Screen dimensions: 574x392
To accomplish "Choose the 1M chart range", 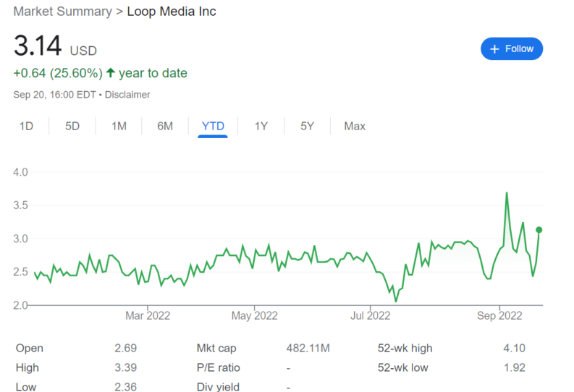I will coord(119,126).
